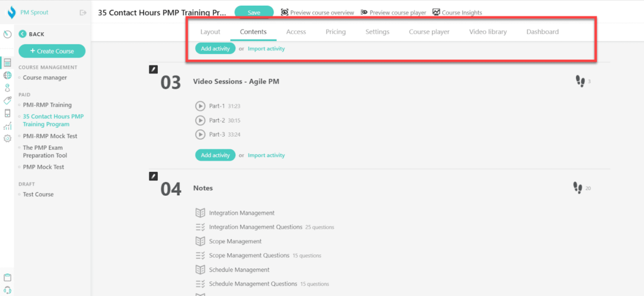Open Preview course player

[393, 13]
